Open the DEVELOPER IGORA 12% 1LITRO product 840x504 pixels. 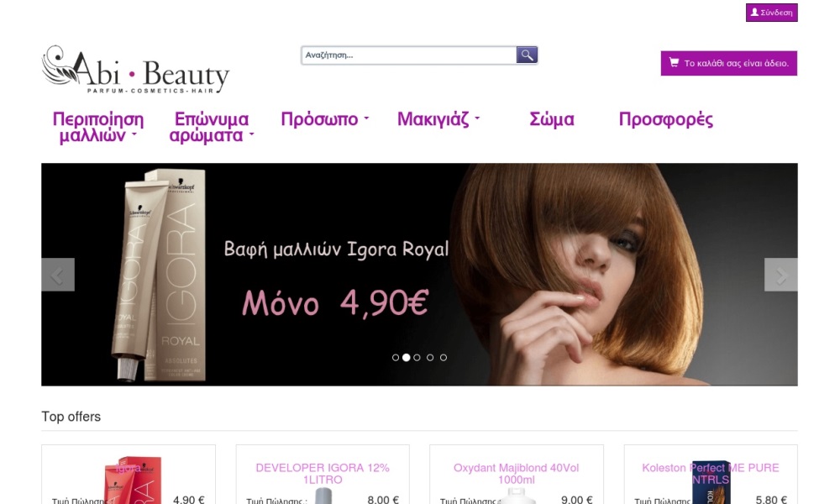tap(323, 474)
